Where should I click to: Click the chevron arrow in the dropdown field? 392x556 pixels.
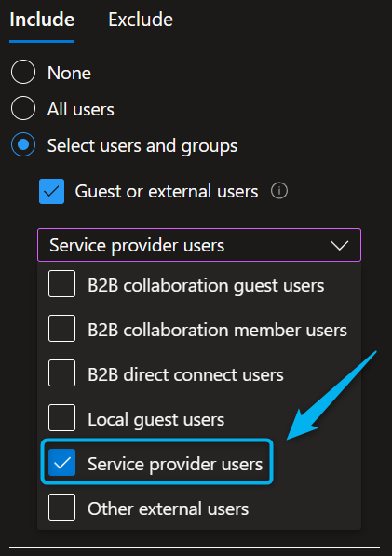pos(339,245)
